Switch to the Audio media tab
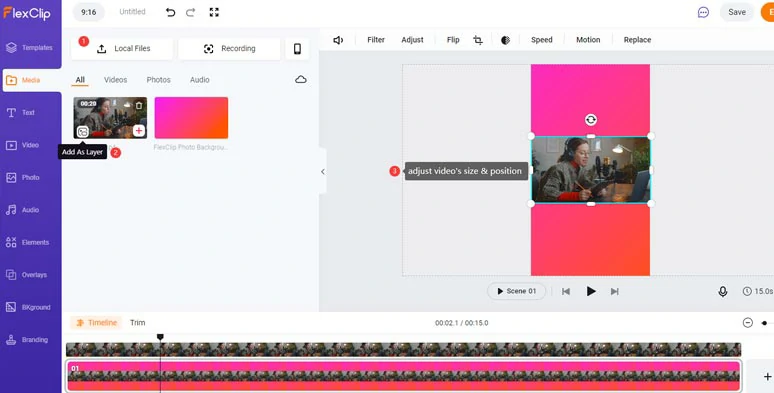This screenshot has height=393, width=774. click(199, 79)
